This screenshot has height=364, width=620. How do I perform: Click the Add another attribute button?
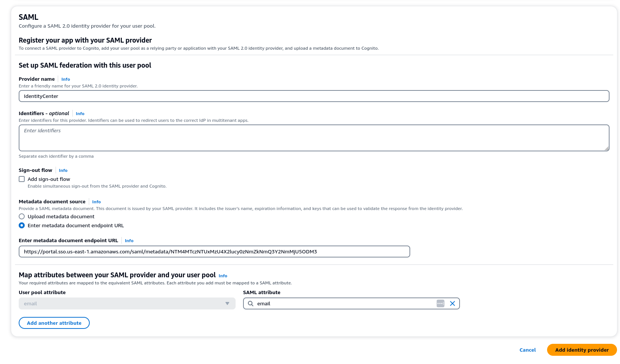pyautogui.click(x=54, y=323)
